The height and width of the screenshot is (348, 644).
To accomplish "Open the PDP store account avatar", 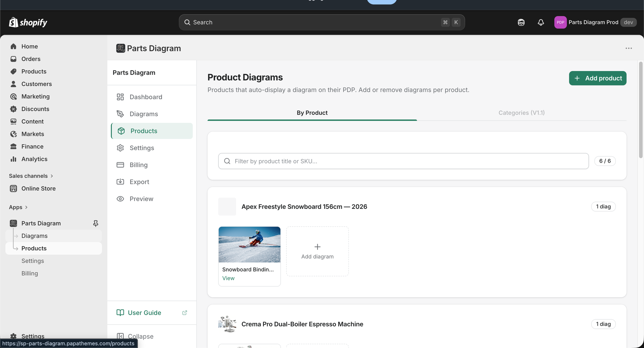I will [560, 22].
